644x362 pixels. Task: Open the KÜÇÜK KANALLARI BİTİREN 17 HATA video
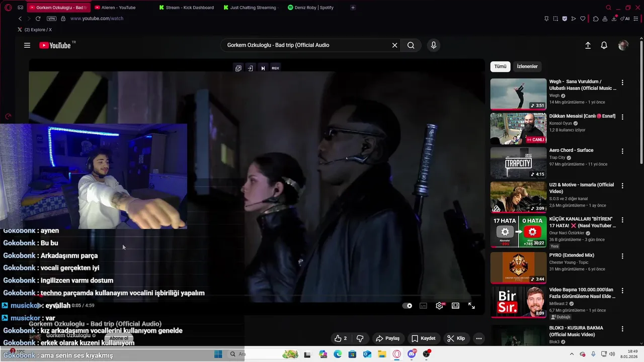(518, 232)
